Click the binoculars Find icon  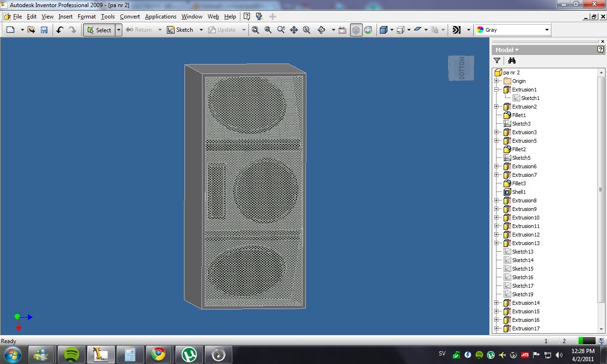pyautogui.click(x=512, y=61)
